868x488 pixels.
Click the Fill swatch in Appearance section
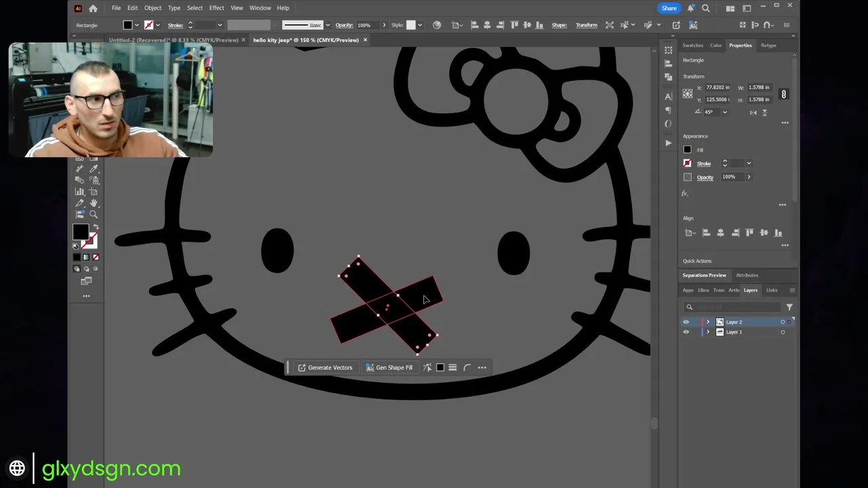pyautogui.click(x=688, y=150)
